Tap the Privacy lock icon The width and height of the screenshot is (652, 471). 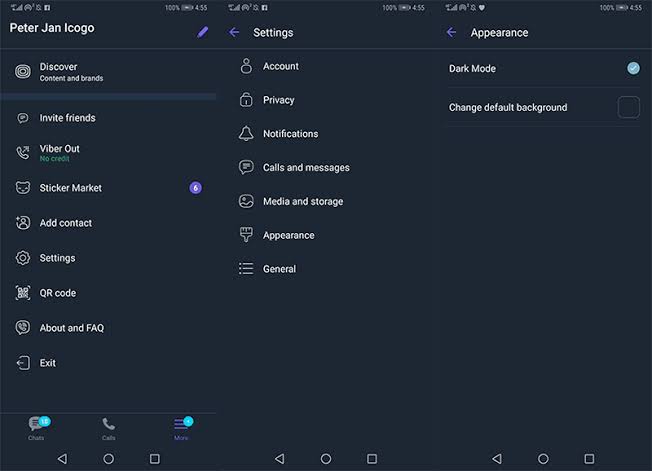(246, 100)
